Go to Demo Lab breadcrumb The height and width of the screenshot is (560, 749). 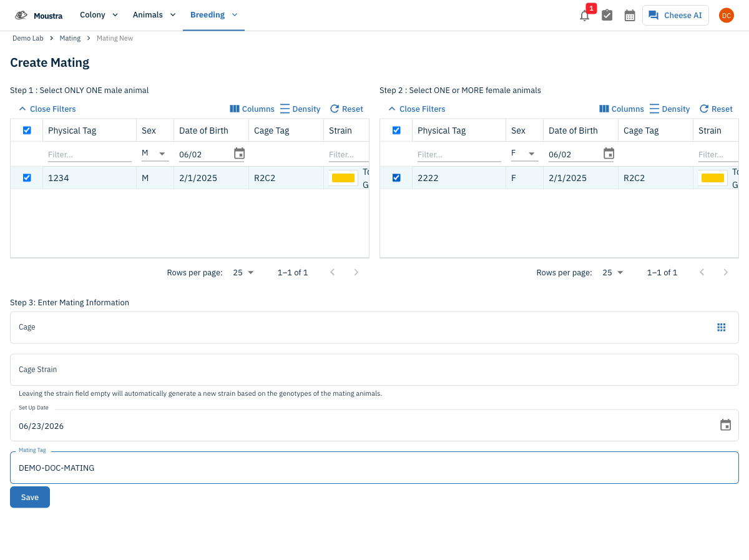pos(28,39)
